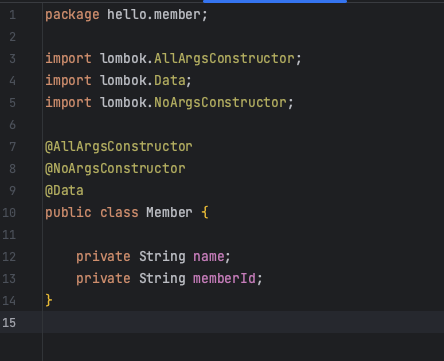Click the @Data annotation
The width and height of the screenshot is (444, 361).
tap(64, 191)
